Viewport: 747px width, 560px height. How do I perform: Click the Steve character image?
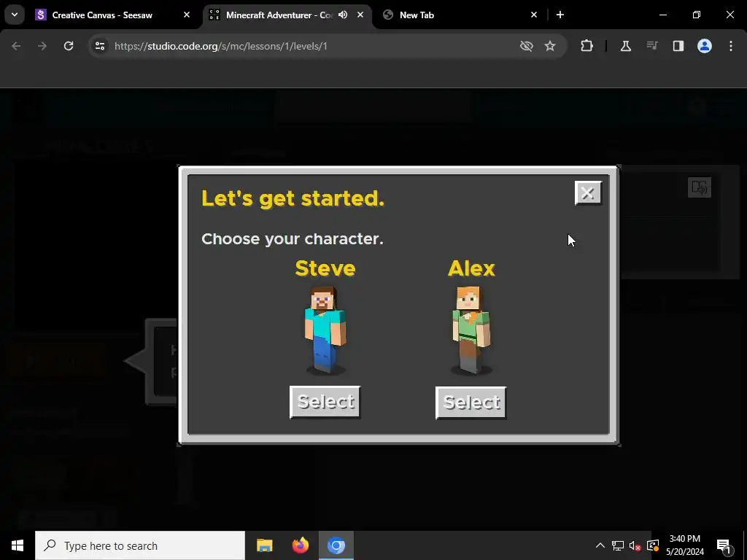(325, 330)
